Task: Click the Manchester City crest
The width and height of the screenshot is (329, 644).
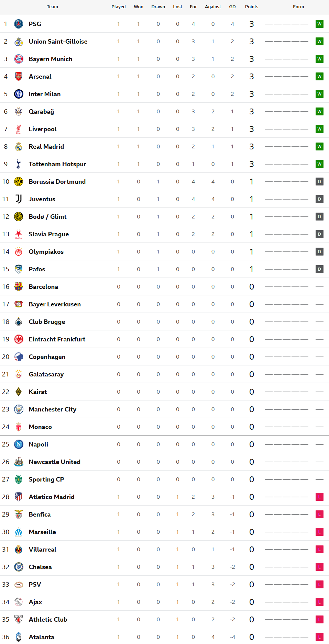Action: 19,409
